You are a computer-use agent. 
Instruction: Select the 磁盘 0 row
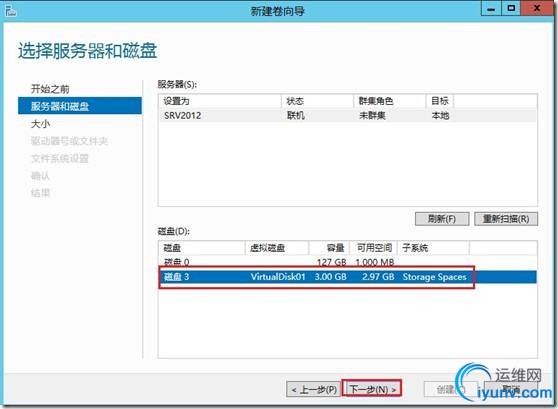348,262
